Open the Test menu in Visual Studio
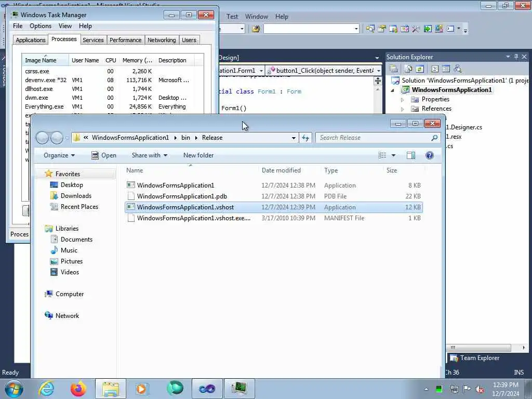The image size is (532, 399). point(232,17)
